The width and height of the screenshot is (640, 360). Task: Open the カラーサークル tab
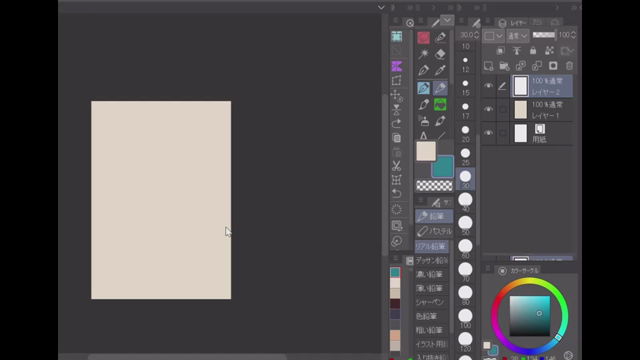coord(519,271)
